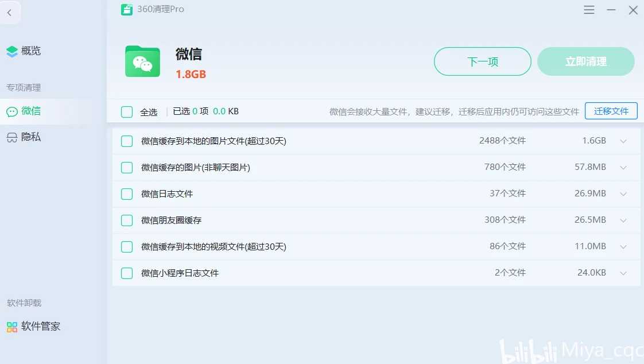This screenshot has height=364, width=644.
Task: Expand the 57.8MB non-chat images row
Action: pyautogui.click(x=623, y=168)
